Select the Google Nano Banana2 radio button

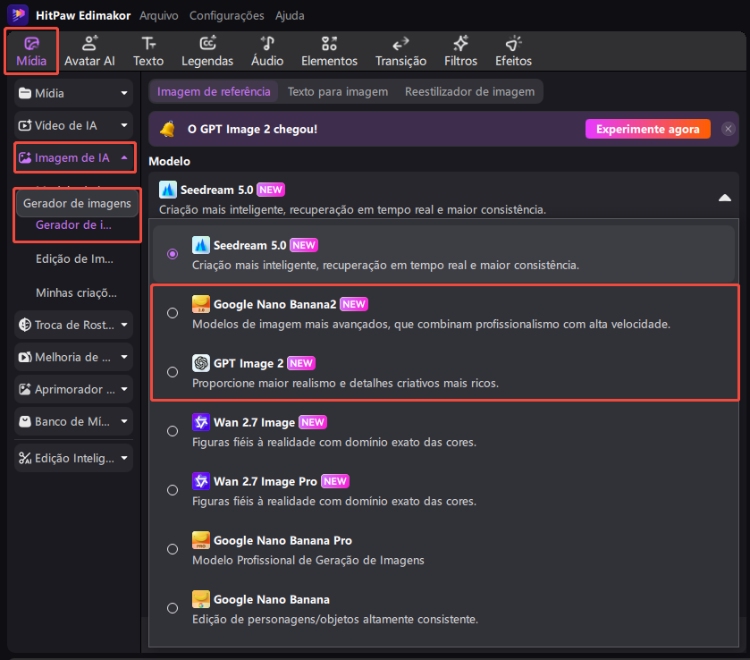point(172,313)
